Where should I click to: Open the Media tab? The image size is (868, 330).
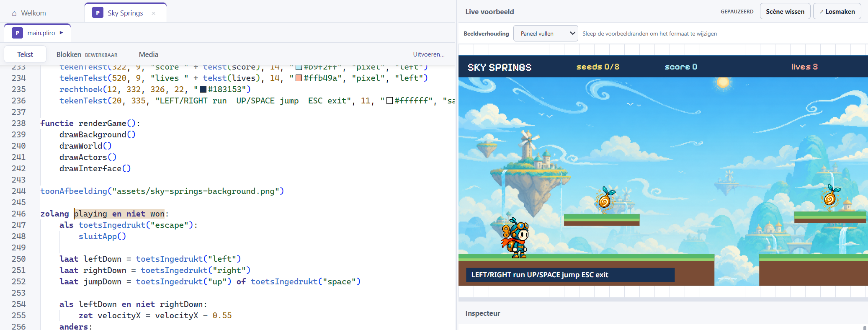pos(149,54)
